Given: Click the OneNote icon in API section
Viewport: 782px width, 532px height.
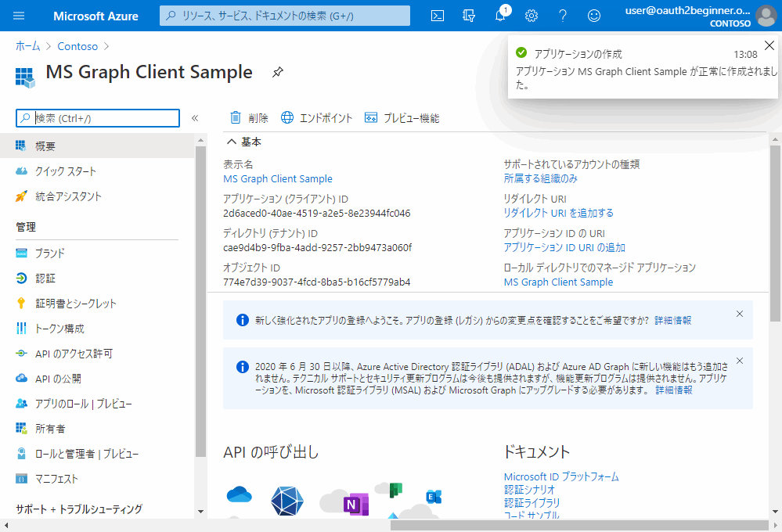Looking at the screenshot, I should (x=355, y=504).
